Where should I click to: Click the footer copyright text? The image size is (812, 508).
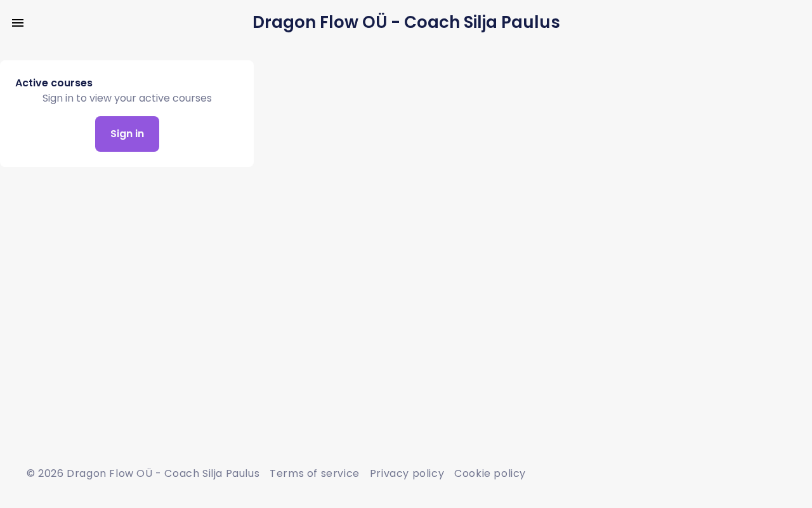143,473
